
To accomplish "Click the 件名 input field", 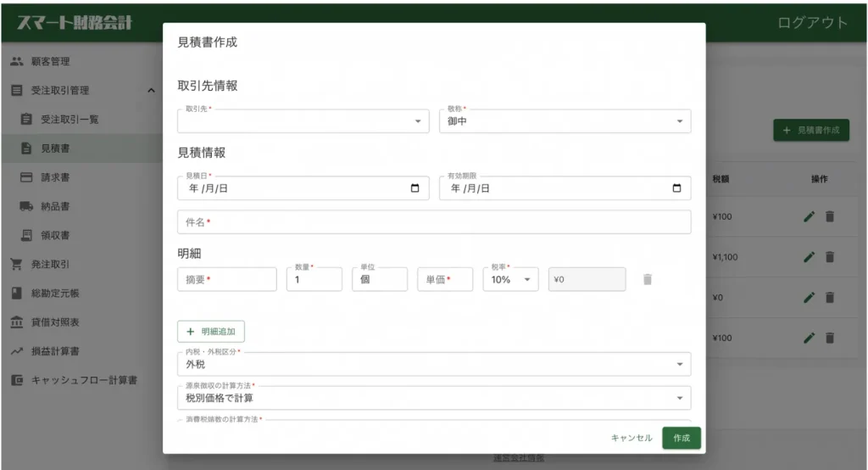I will point(434,222).
